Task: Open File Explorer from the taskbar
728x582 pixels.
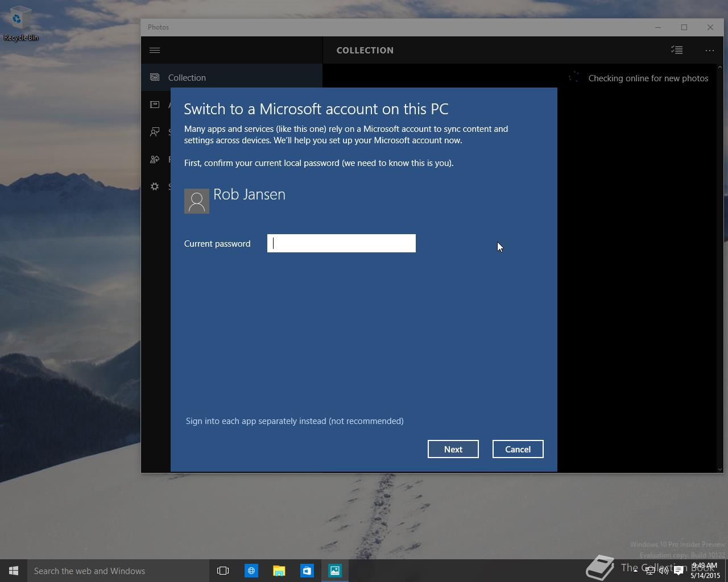Action: point(279,571)
